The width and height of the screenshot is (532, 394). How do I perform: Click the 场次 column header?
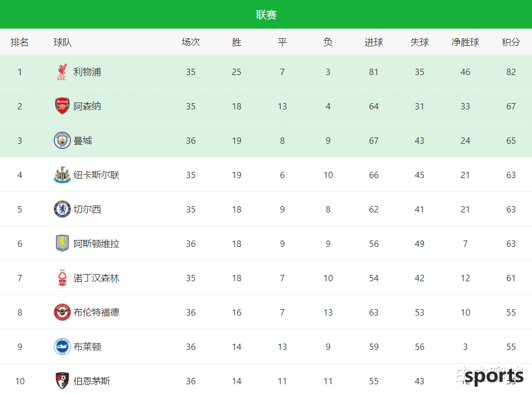190,42
